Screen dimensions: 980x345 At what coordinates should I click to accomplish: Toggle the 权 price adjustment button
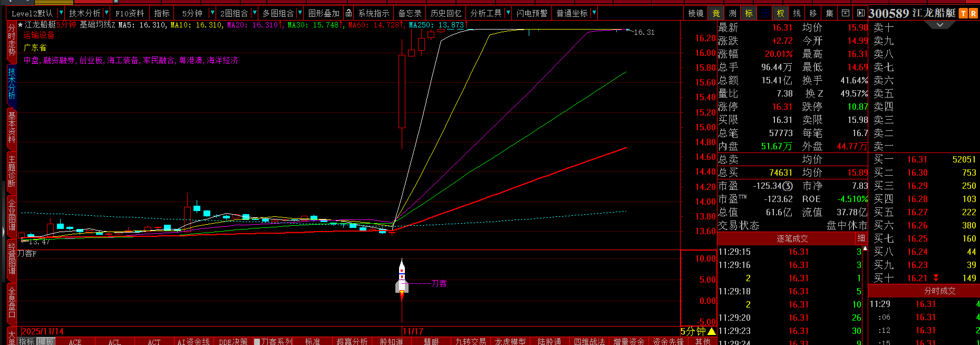tap(781, 13)
